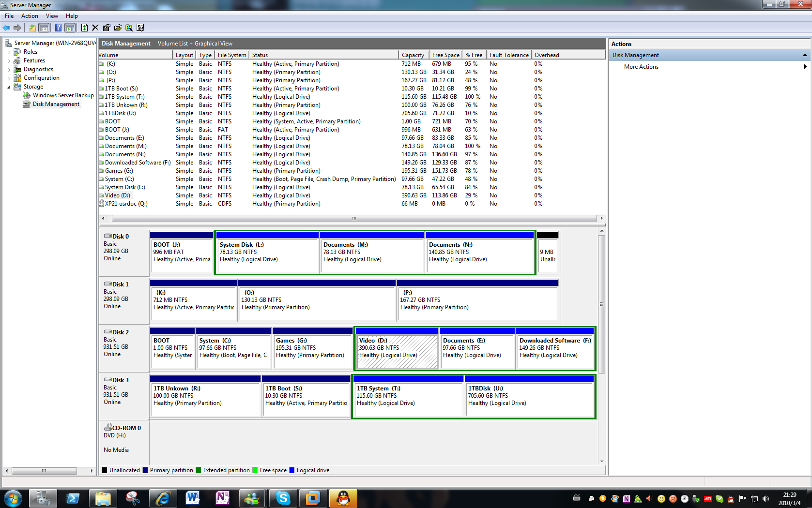The height and width of the screenshot is (508, 812).
Task: Collapse Disk Management section in Actions pane
Action: [805, 55]
